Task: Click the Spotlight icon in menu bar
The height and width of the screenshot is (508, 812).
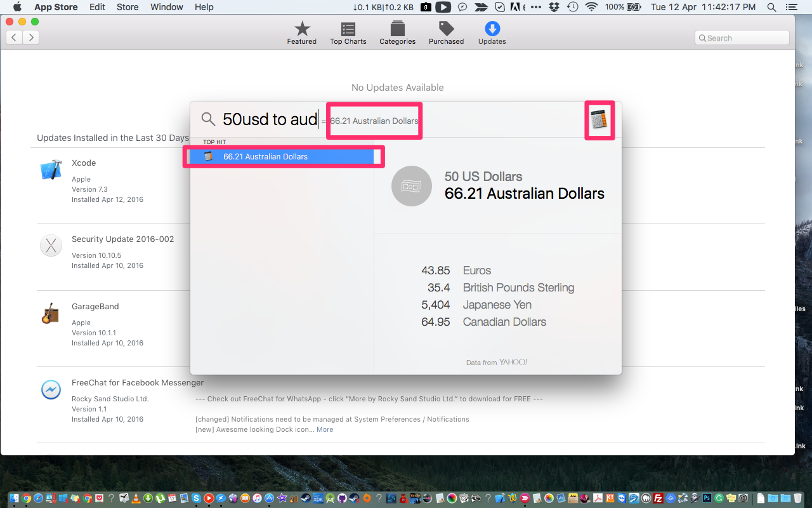Action: [771, 7]
